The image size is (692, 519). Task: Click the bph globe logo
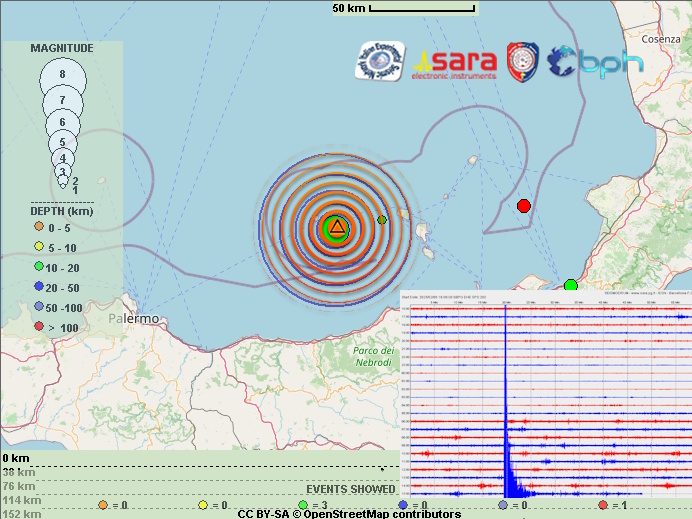coord(596,62)
